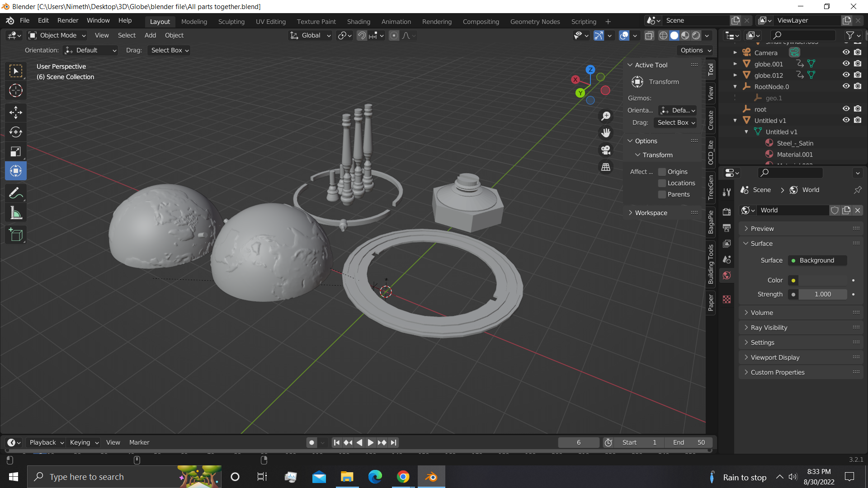The width and height of the screenshot is (868, 488).
Task: Open the Render menu
Action: tap(67, 20)
